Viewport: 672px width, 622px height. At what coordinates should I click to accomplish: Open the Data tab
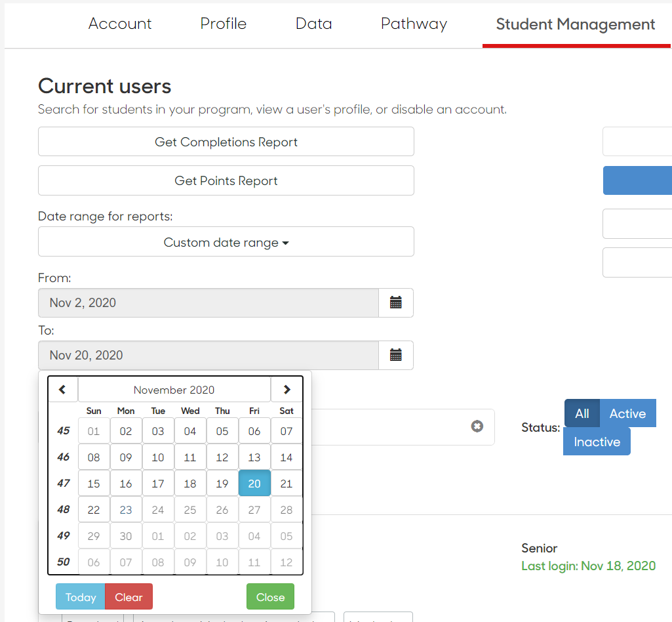(x=314, y=24)
